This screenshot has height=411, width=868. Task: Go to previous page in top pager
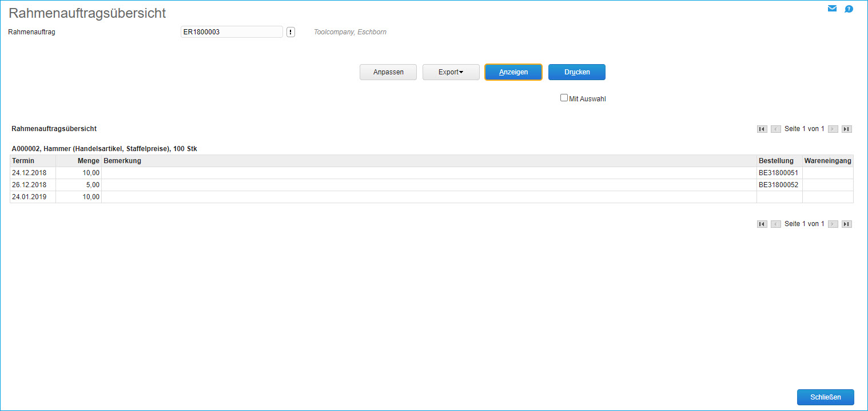776,129
